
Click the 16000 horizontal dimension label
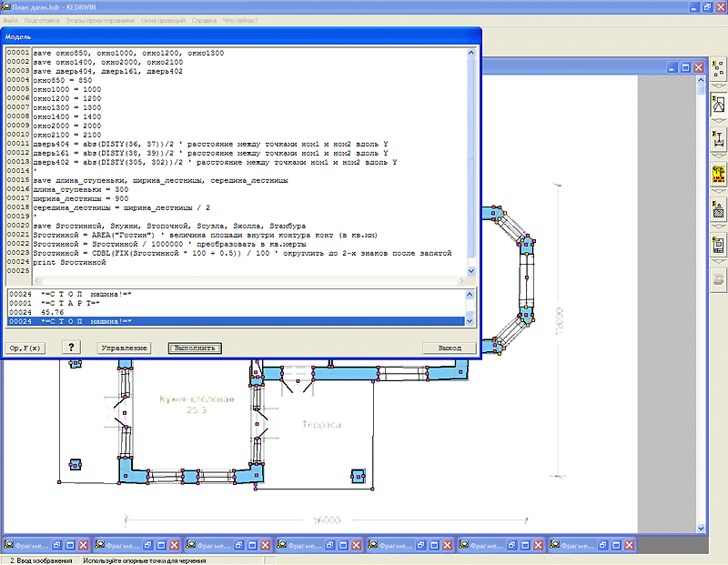(x=327, y=520)
